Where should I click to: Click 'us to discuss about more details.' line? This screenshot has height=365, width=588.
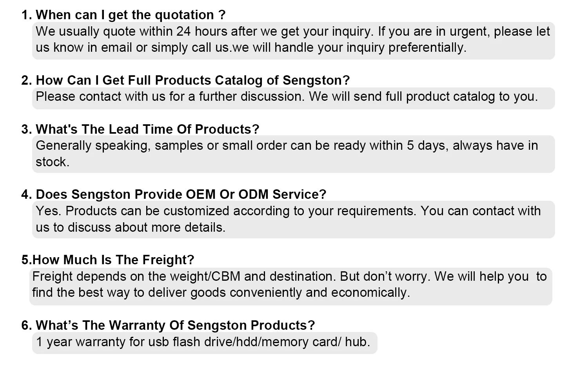coord(131,227)
